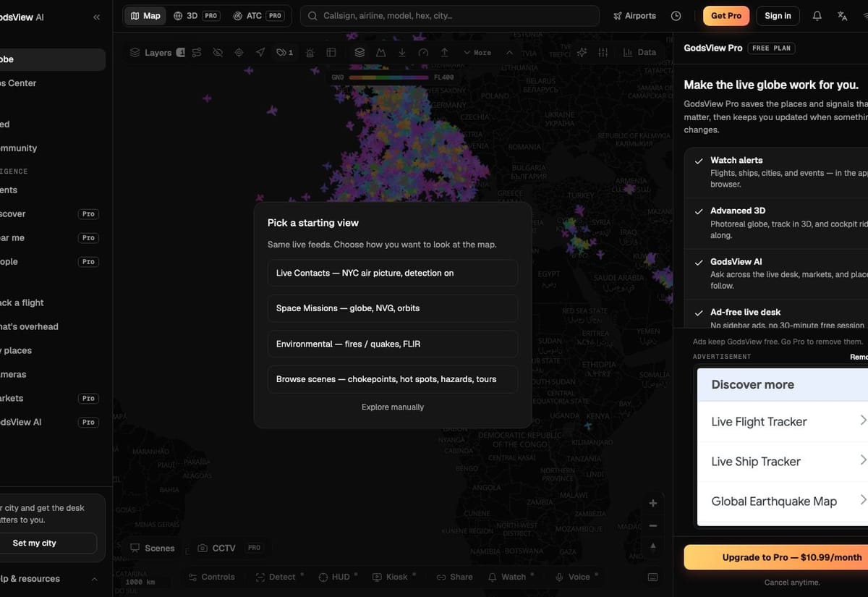Image resolution: width=868 pixels, height=597 pixels.
Task: Collapse toolbar with the up chevron
Action: click(509, 53)
